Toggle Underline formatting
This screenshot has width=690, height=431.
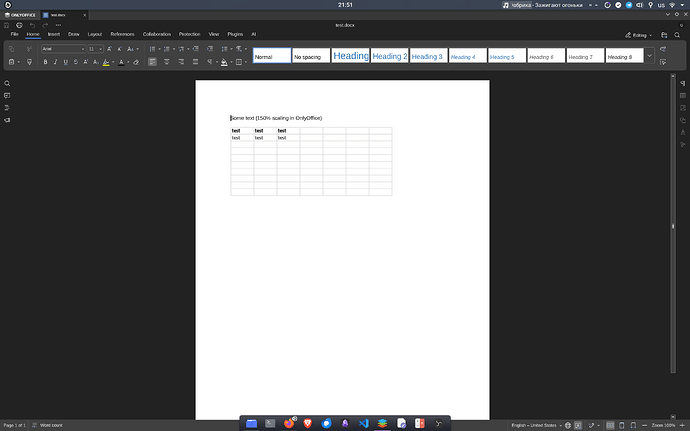point(66,62)
